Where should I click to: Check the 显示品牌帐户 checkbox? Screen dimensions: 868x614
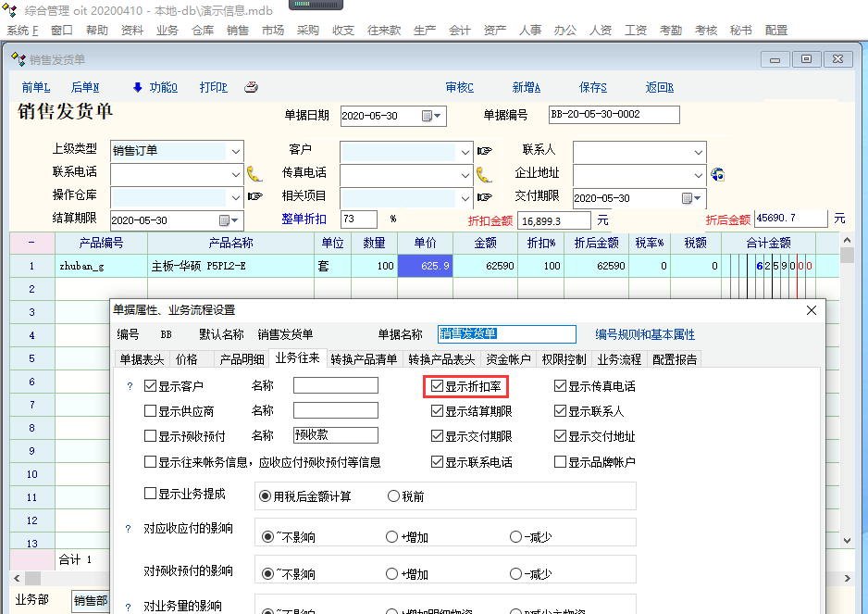click(x=561, y=462)
